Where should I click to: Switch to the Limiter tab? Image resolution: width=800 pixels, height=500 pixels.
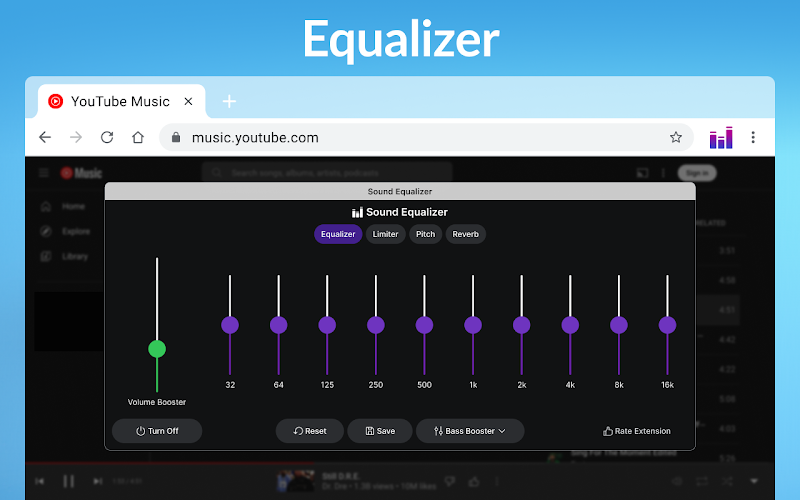(385, 234)
